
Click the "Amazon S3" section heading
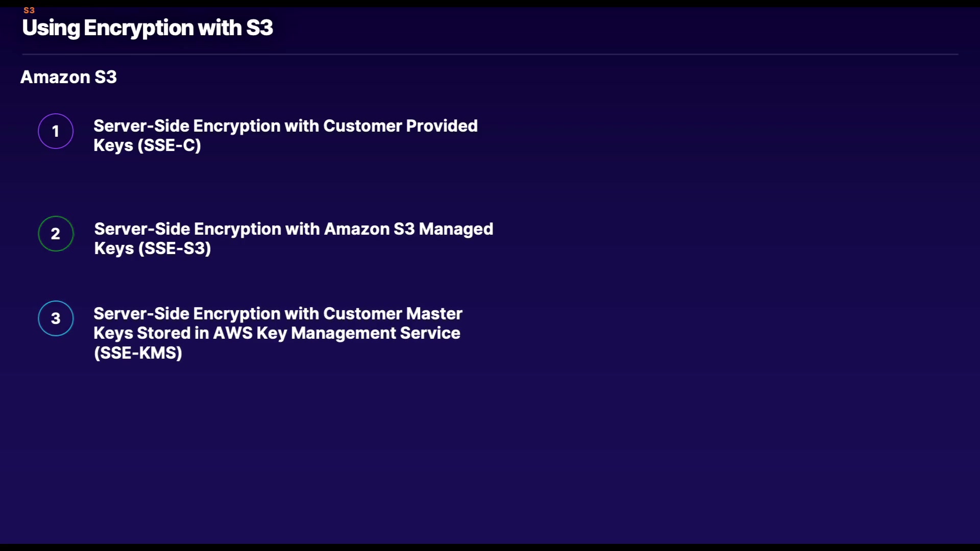68,77
